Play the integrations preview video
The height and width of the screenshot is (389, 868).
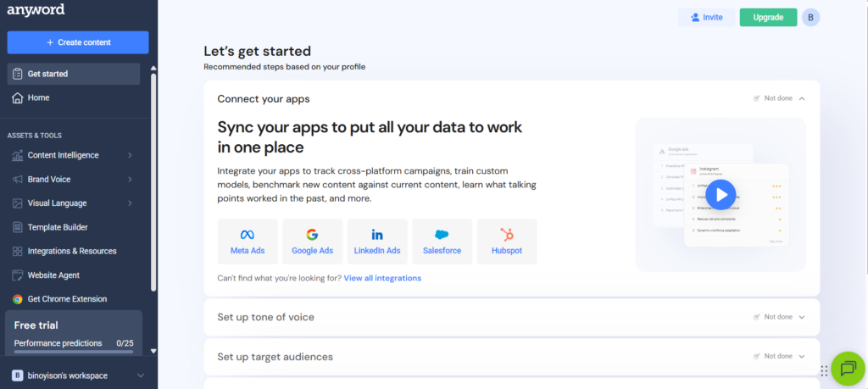[721, 194]
